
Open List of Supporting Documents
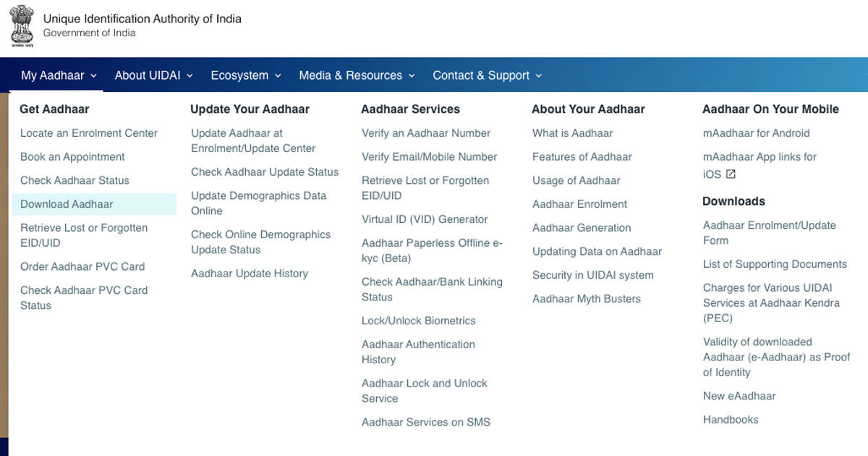click(x=775, y=264)
